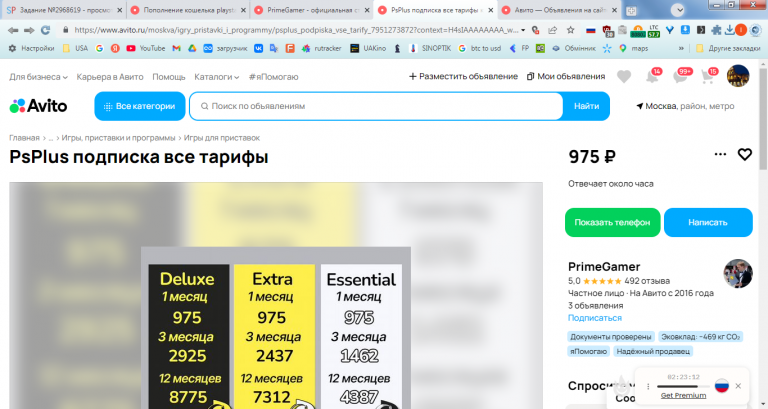Image resolution: width=768 pixels, height=409 pixels.
Task: Click the Написать button
Action: click(708, 222)
